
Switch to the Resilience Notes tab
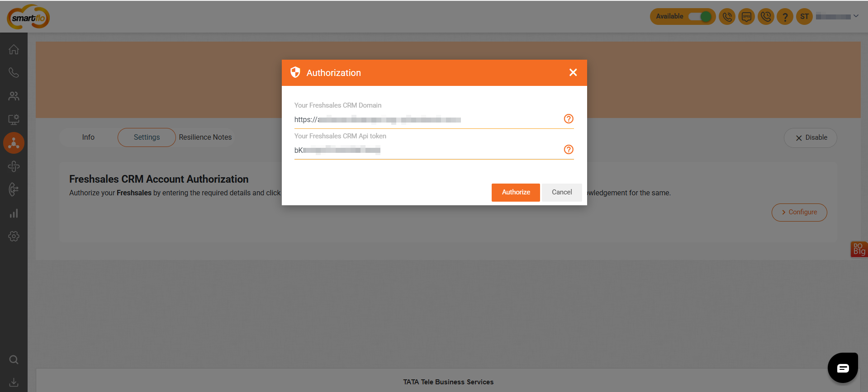(205, 137)
